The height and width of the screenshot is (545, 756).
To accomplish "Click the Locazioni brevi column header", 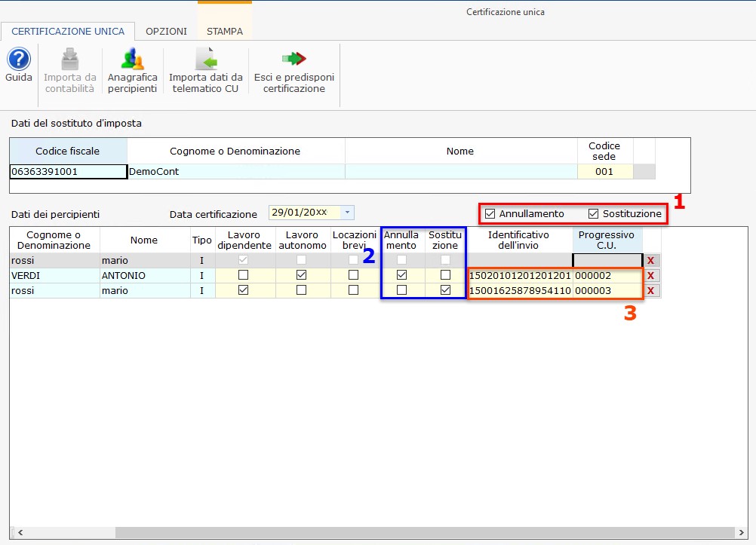I will [355, 240].
